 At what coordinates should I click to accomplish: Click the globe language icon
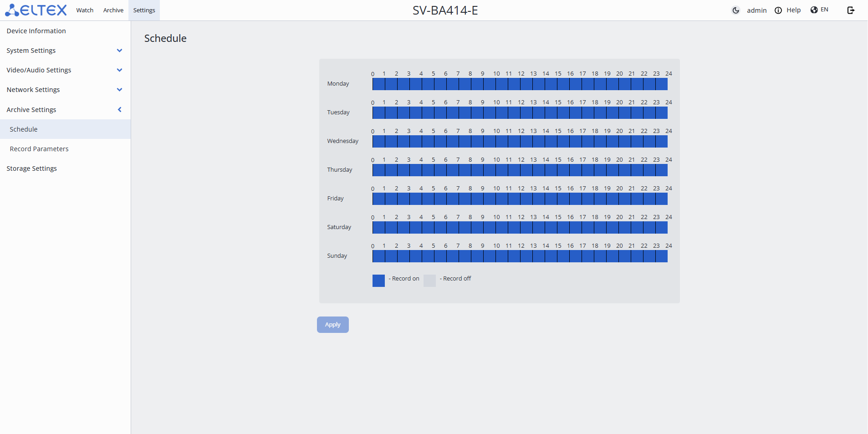[814, 10]
